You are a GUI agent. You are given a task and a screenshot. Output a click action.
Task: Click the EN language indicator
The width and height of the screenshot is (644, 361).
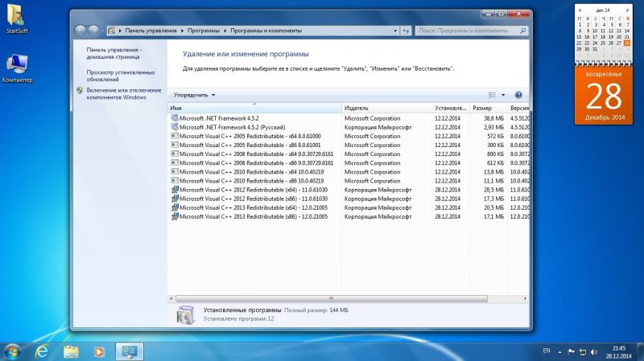[547, 351]
